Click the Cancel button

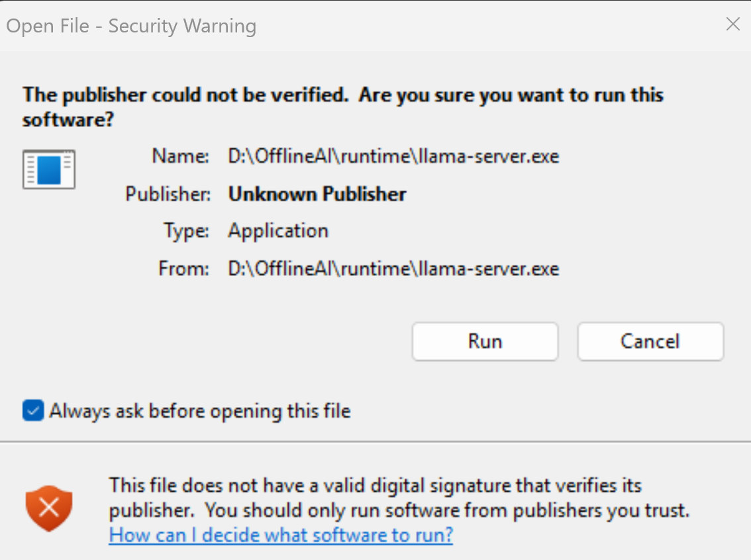pos(650,342)
